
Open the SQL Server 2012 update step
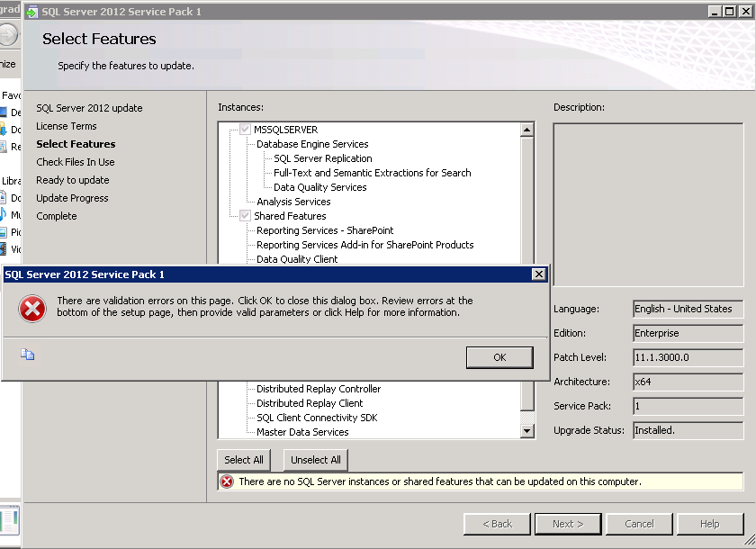89,108
